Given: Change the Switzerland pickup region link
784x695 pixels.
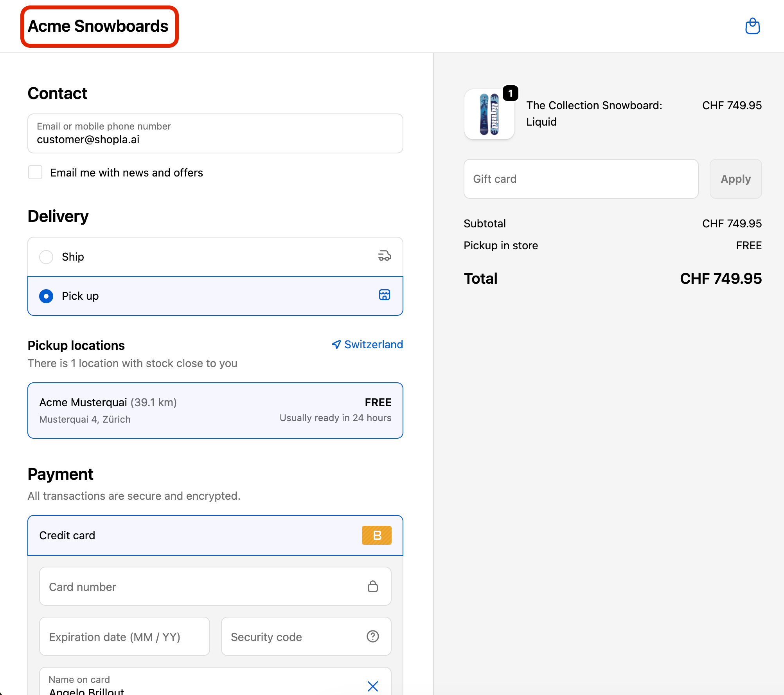Looking at the screenshot, I should [373, 344].
